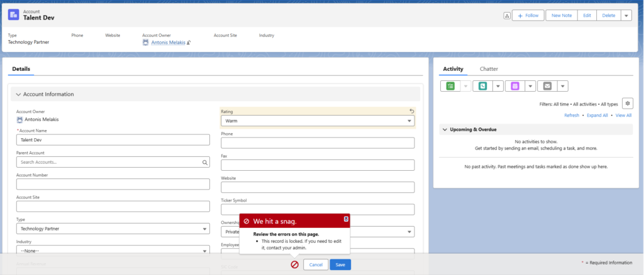Viewport: 644px width, 275px height.
Task: Click the New Event purple calendar icon
Action: (515, 86)
